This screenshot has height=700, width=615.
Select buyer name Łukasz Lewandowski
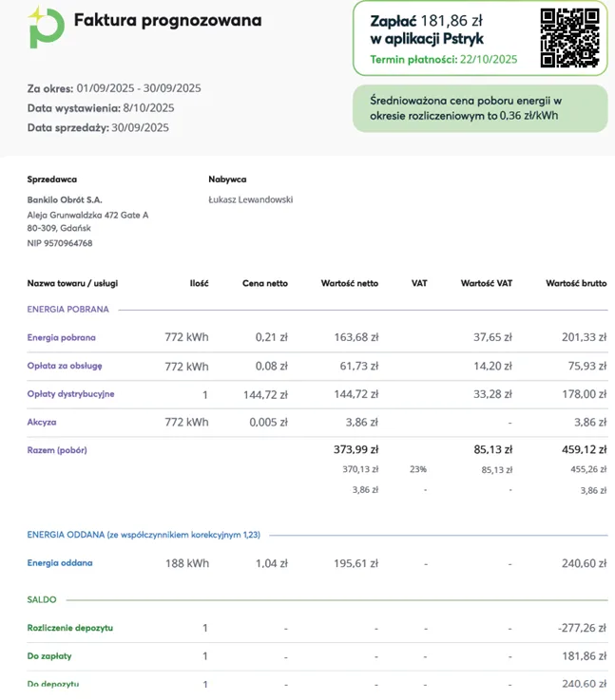(251, 199)
